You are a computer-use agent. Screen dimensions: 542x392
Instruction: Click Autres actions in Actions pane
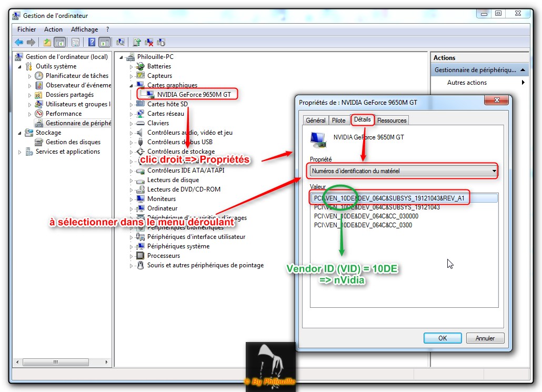(x=467, y=82)
